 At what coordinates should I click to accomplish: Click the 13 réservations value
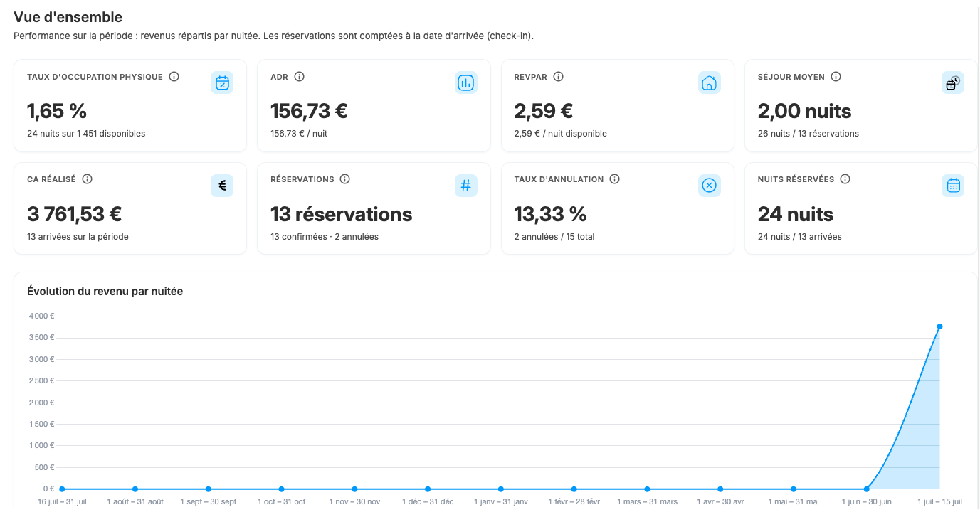pyautogui.click(x=342, y=214)
